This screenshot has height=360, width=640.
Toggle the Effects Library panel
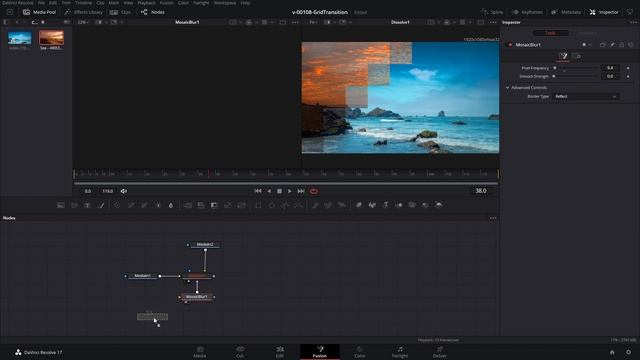84,12
